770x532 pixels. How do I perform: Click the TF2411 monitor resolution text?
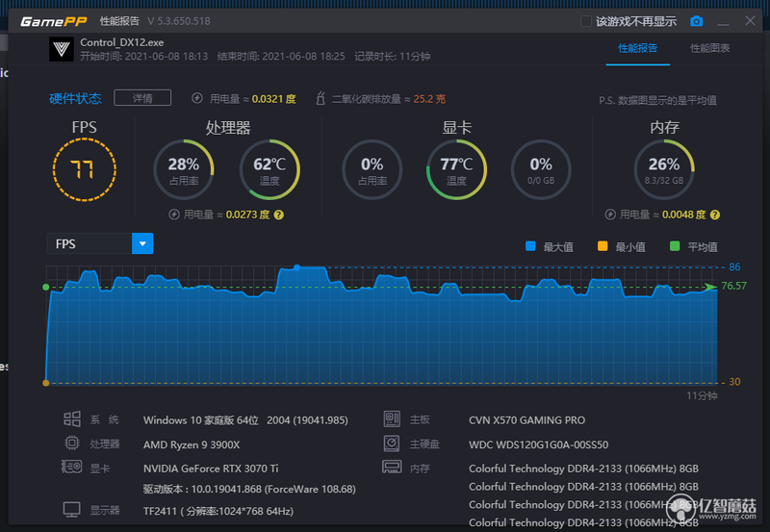(x=218, y=512)
